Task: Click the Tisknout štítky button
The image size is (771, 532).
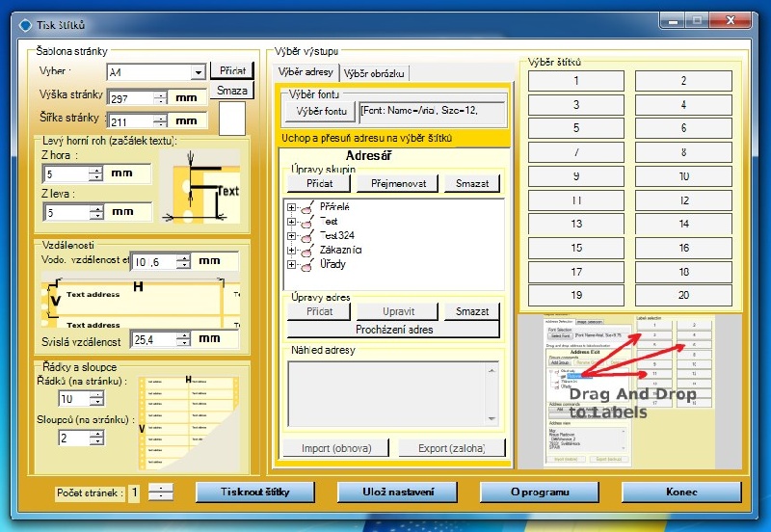Action: coord(255,492)
